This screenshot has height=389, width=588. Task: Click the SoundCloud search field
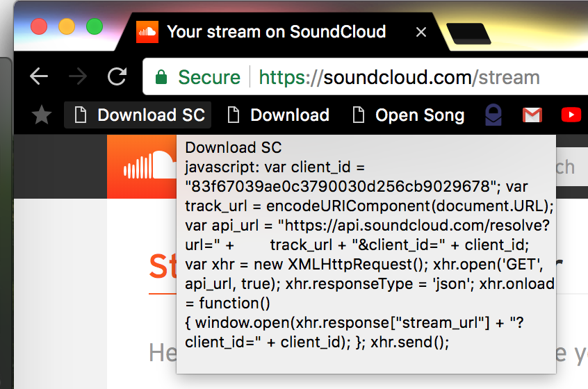tap(569, 167)
